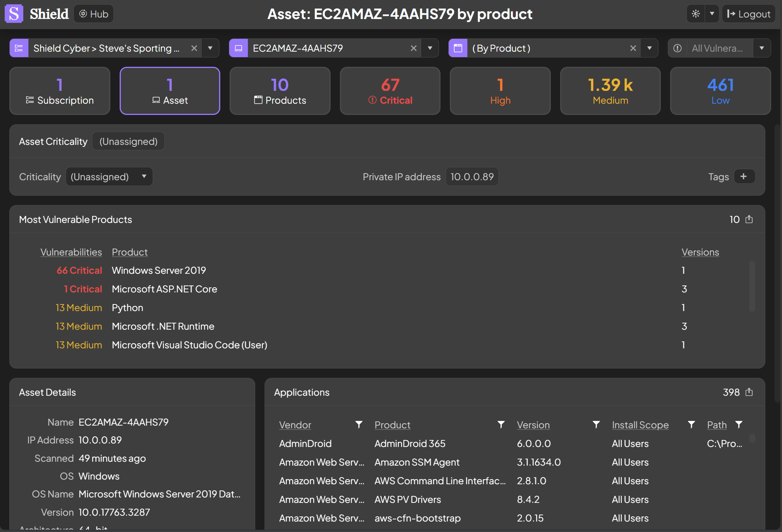Click the 1 Critical count for ASP.NET Core

pos(83,289)
